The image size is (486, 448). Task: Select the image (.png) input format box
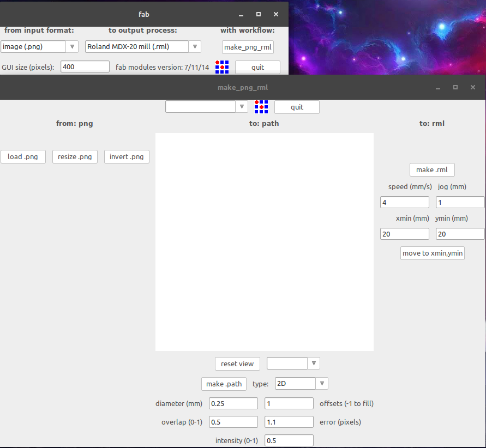[x=33, y=47]
